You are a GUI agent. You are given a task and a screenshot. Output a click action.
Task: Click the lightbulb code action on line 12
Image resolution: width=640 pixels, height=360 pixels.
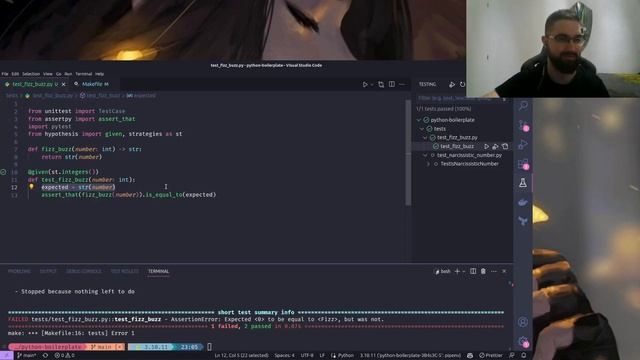31,187
